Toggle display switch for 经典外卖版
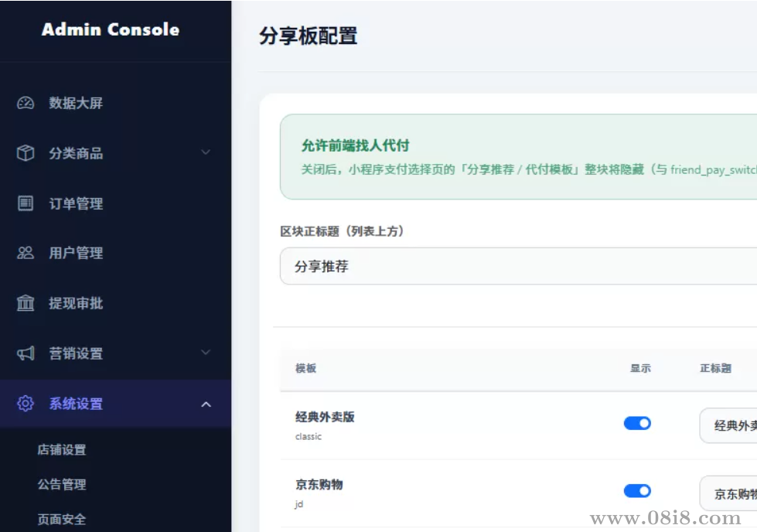Image resolution: width=757 pixels, height=532 pixels. (637, 424)
